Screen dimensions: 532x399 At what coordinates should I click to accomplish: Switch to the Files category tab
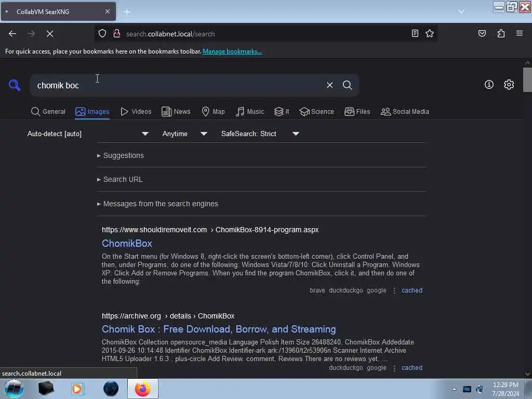tap(357, 112)
